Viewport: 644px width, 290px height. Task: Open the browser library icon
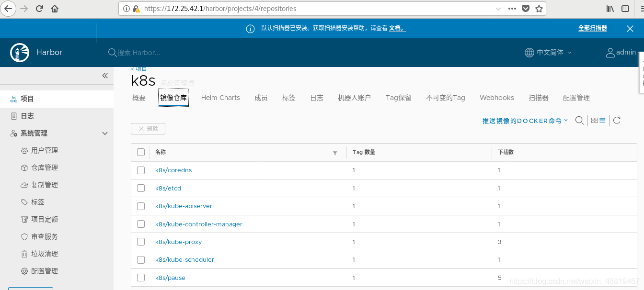[x=610, y=9]
